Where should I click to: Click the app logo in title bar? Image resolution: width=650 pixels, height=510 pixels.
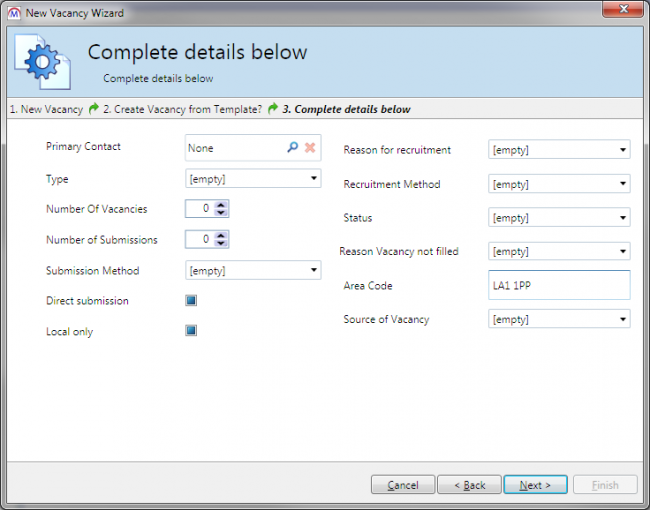click(x=13, y=13)
